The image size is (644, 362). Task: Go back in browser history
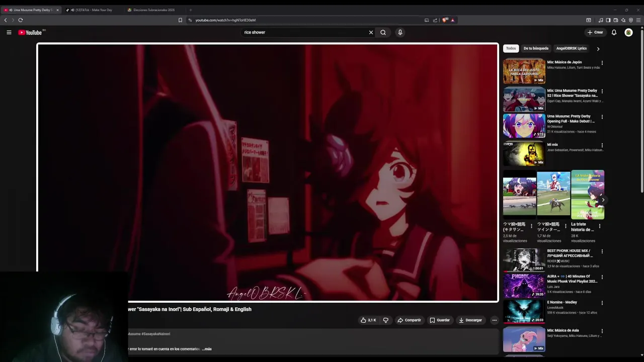[x=6, y=20]
